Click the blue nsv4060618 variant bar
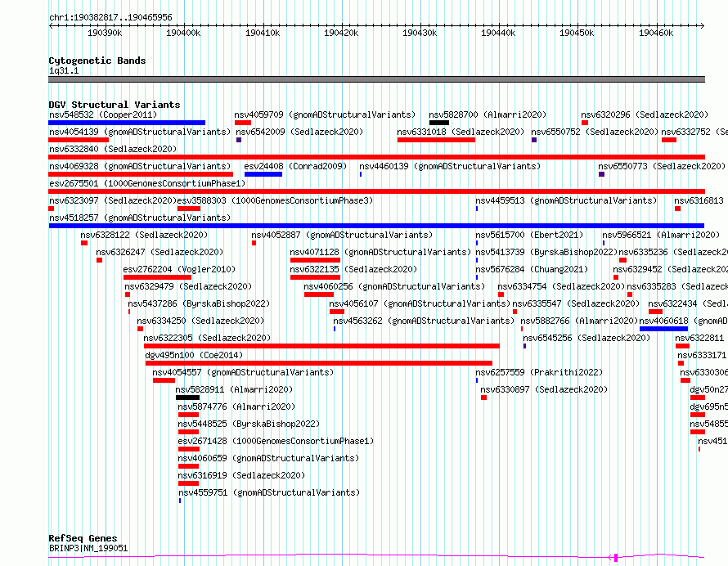 coord(663,329)
